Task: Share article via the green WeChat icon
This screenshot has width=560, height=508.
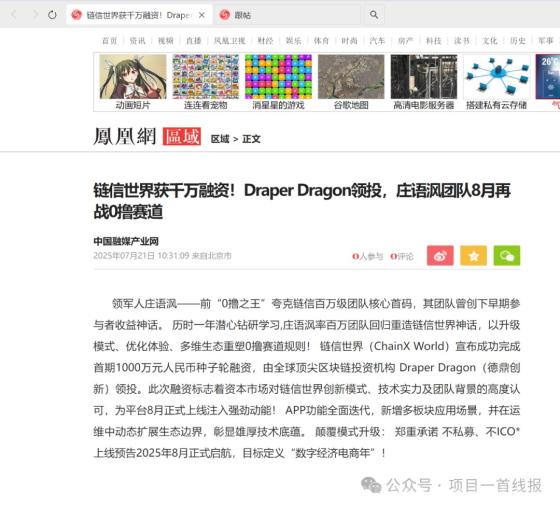Action: 507,255
